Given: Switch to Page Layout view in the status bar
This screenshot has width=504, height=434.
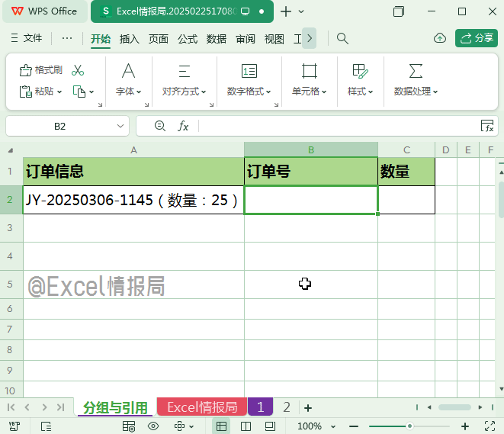Looking at the screenshot, I should (270, 426).
